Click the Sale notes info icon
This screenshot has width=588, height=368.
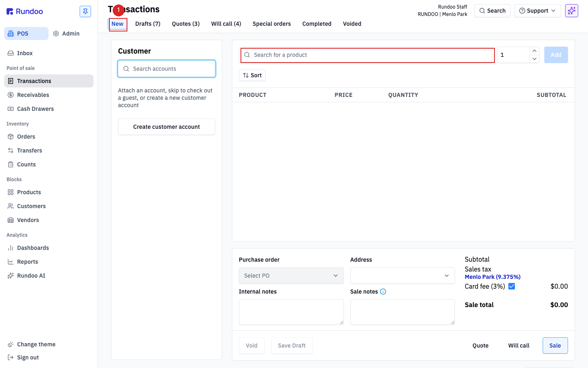coord(383,292)
